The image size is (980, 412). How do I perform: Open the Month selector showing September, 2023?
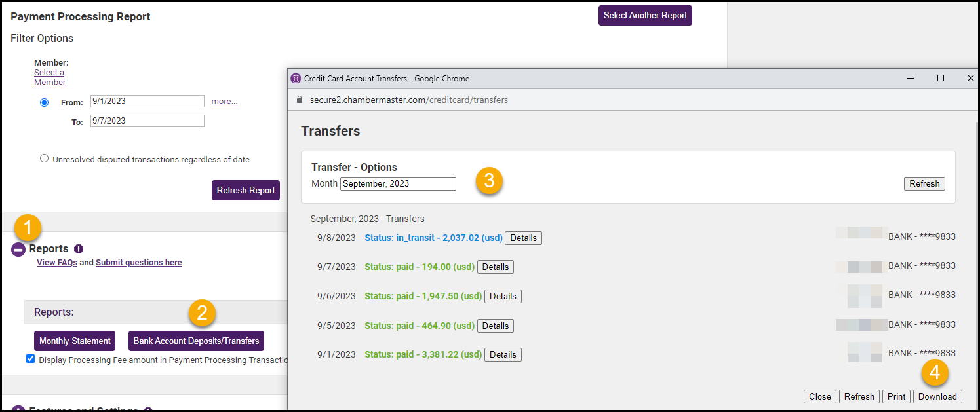point(397,183)
